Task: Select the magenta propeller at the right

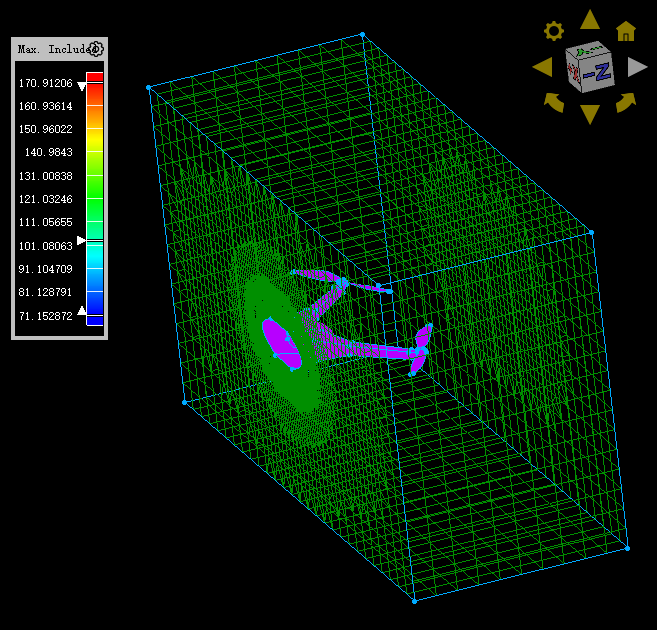Action: click(421, 349)
